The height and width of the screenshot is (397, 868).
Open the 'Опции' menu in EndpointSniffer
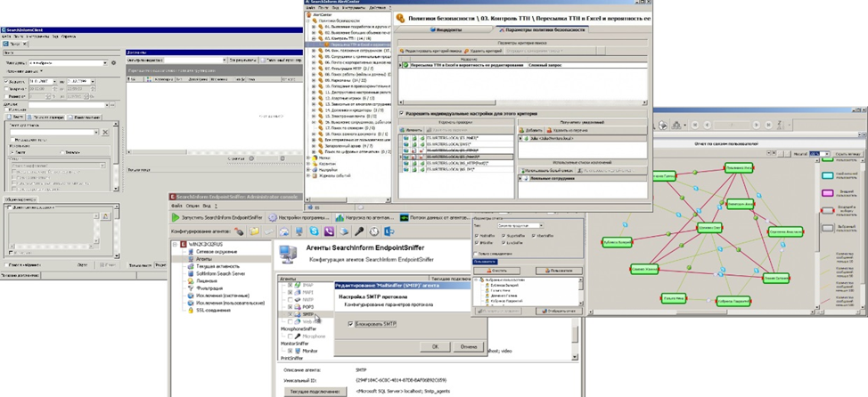click(x=192, y=205)
